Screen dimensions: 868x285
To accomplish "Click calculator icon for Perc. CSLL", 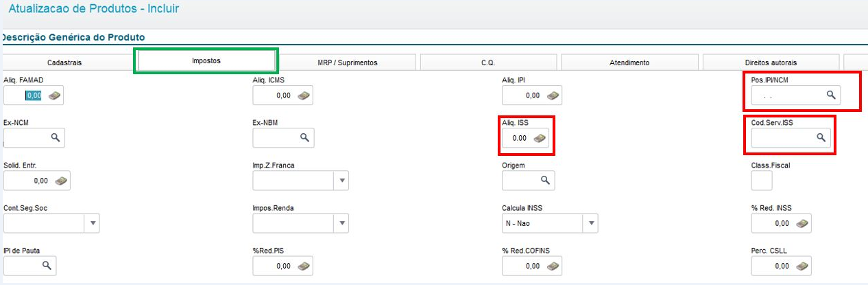I will pos(803,266).
